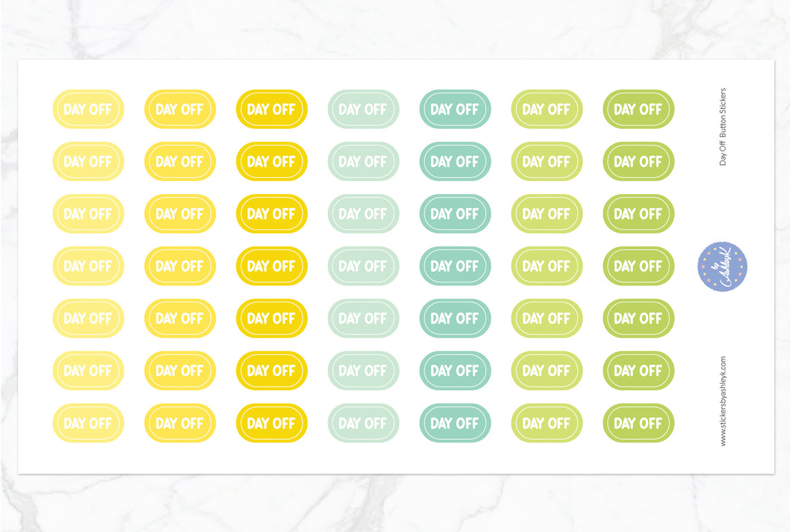This screenshot has width=790, height=532.
Task: Select the bright golden DAY OFF sticker in fourth row
Action: point(272,266)
